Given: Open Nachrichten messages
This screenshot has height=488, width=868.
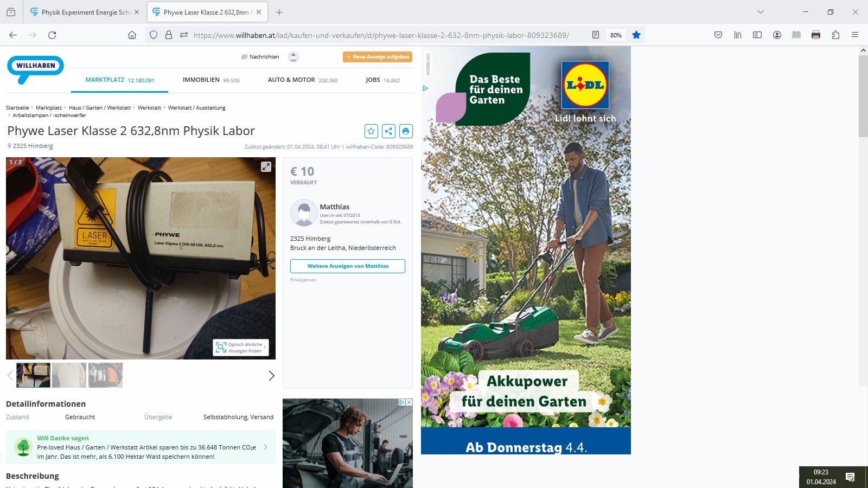Looking at the screenshot, I should (x=260, y=56).
